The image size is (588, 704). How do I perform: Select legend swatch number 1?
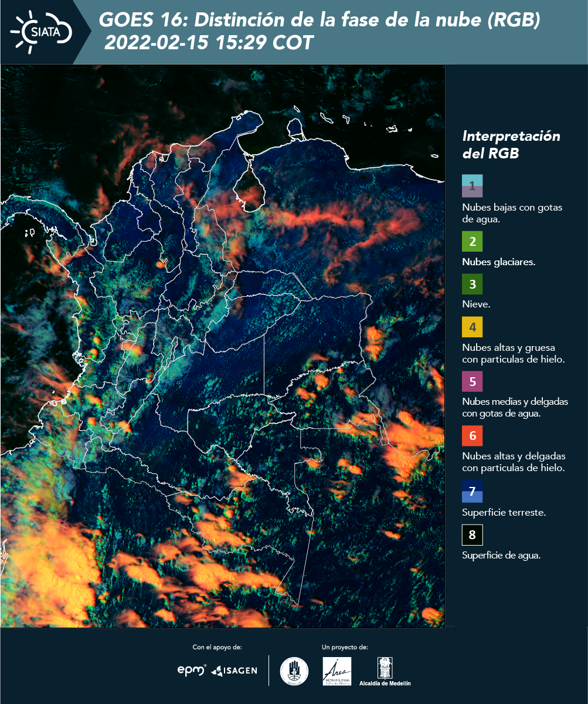pyautogui.click(x=472, y=186)
